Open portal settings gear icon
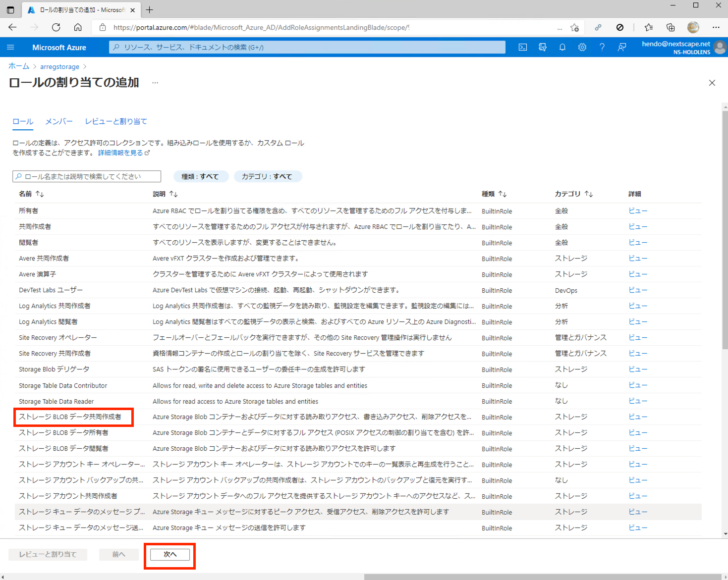This screenshot has height=580, width=728. point(582,47)
